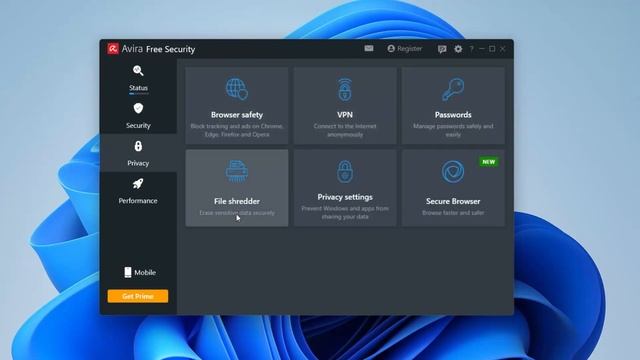
Task: Open the Passwords tile title
Action: pyautogui.click(x=453, y=115)
